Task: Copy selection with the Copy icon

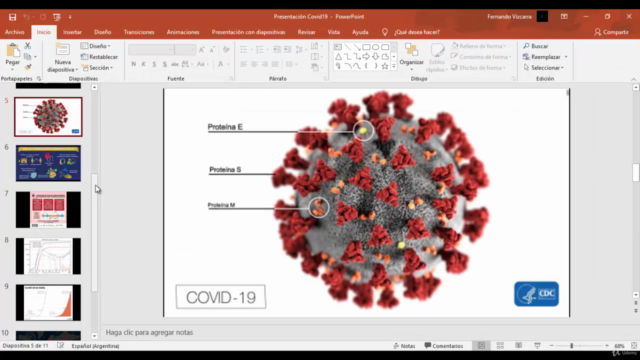Action: pos(27,56)
